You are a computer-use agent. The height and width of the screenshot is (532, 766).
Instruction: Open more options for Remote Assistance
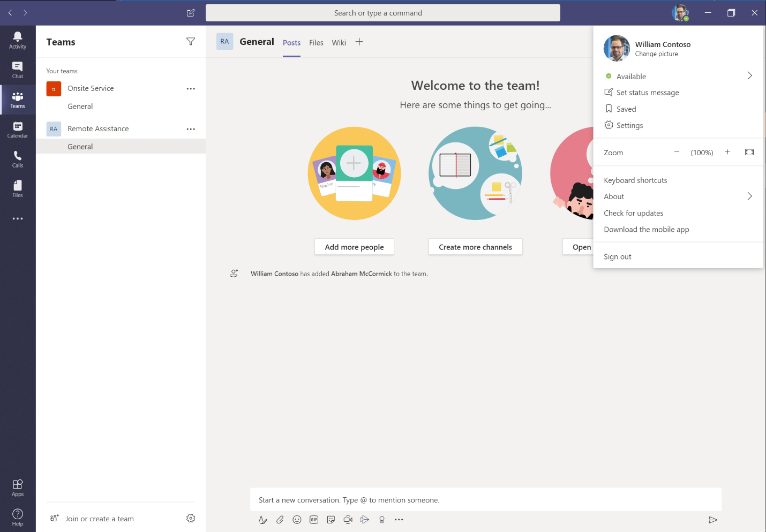(x=191, y=129)
